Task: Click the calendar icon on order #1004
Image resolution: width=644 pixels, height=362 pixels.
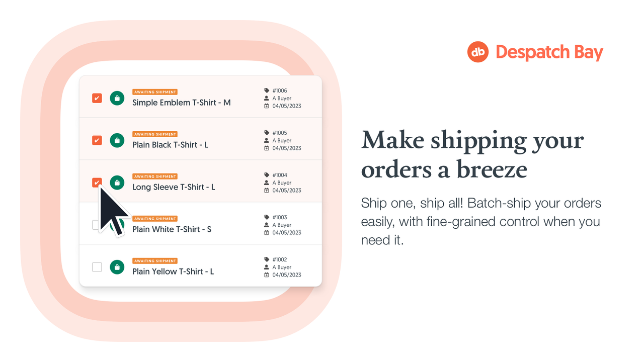Action: [267, 191]
